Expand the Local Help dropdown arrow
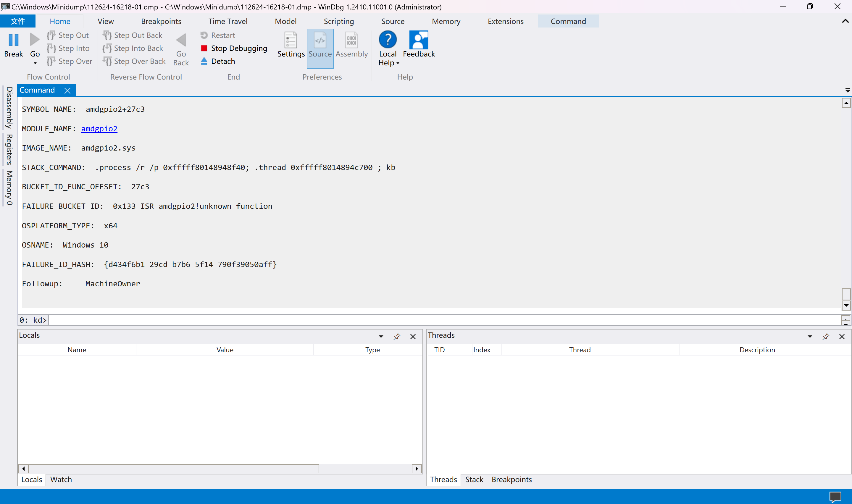The image size is (852, 504). pyautogui.click(x=398, y=64)
